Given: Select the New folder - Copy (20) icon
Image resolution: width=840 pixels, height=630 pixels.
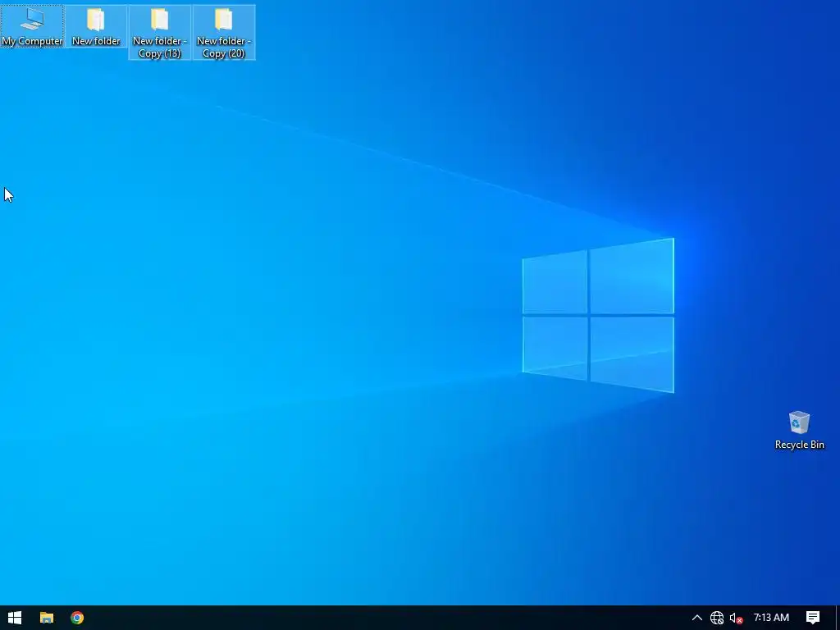Looking at the screenshot, I should tap(224, 33).
